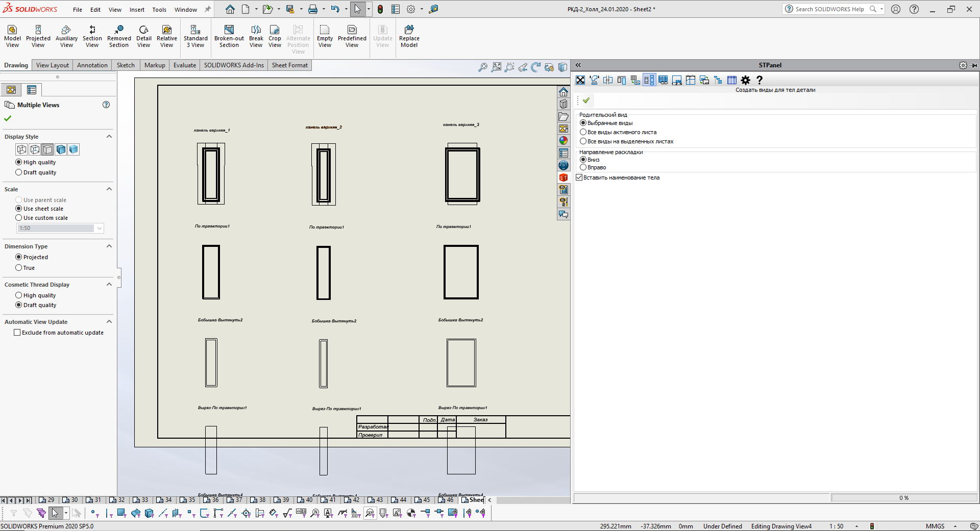The width and height of the screenshot is (980, 531).
Task: Select the Detail View tool
Action: (144, 36)
